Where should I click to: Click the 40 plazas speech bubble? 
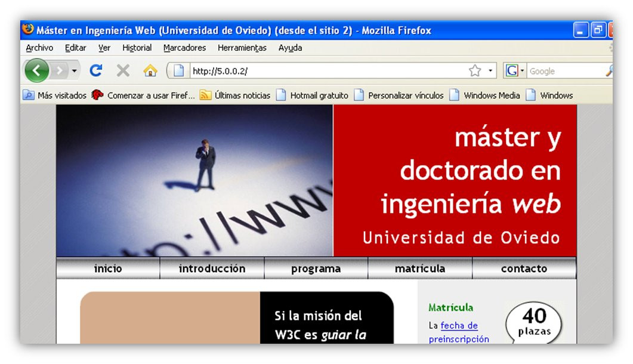(x=534, y=322)
